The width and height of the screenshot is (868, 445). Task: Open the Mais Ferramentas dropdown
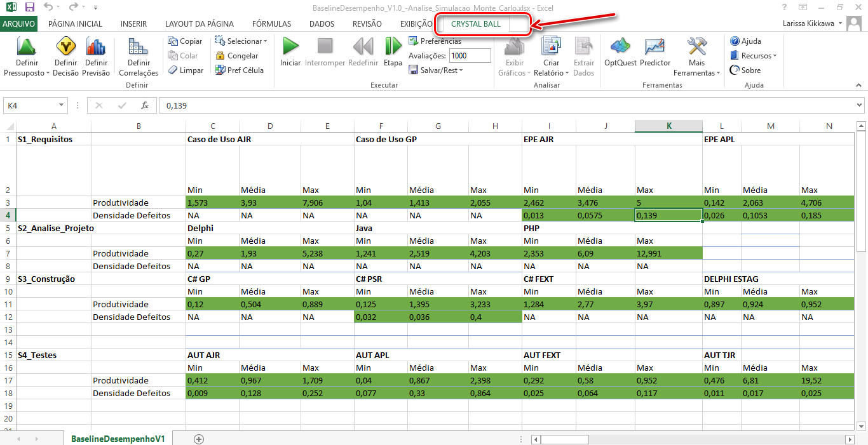tap(697, 57)
